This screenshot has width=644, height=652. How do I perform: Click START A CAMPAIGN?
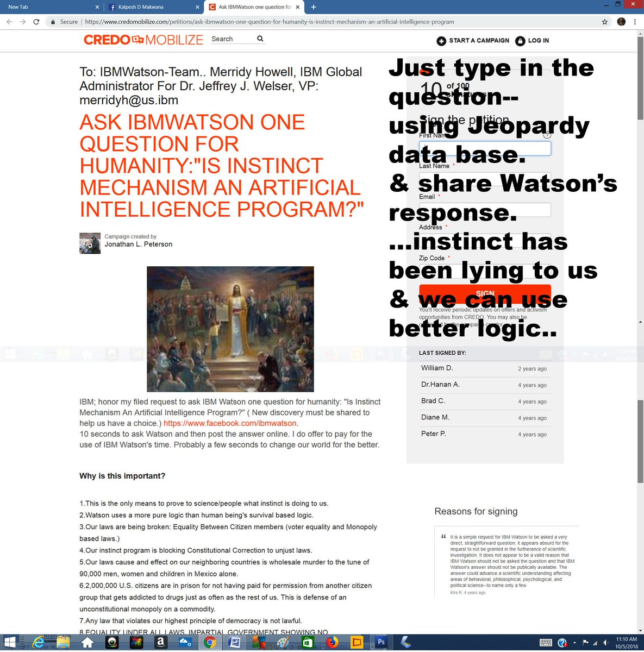(x=473, y=41)
